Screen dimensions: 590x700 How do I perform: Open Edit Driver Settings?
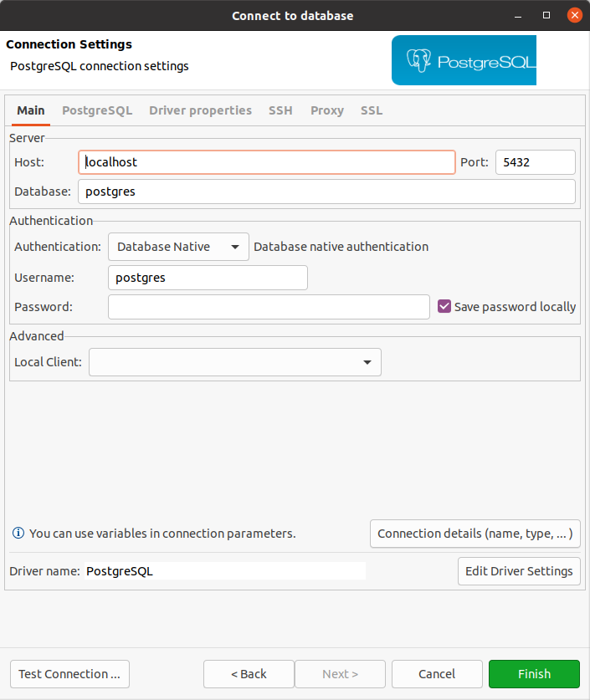click(x=519, y=571)
